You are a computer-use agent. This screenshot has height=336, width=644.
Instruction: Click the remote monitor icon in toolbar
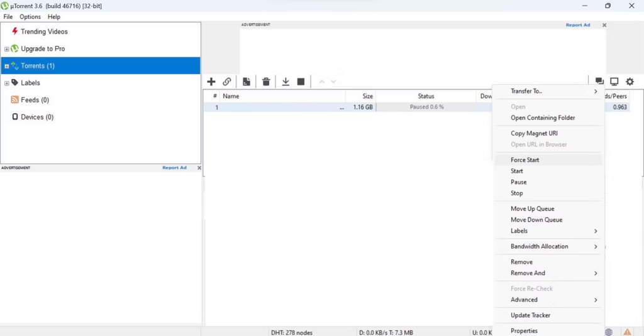tap(614, 81)
